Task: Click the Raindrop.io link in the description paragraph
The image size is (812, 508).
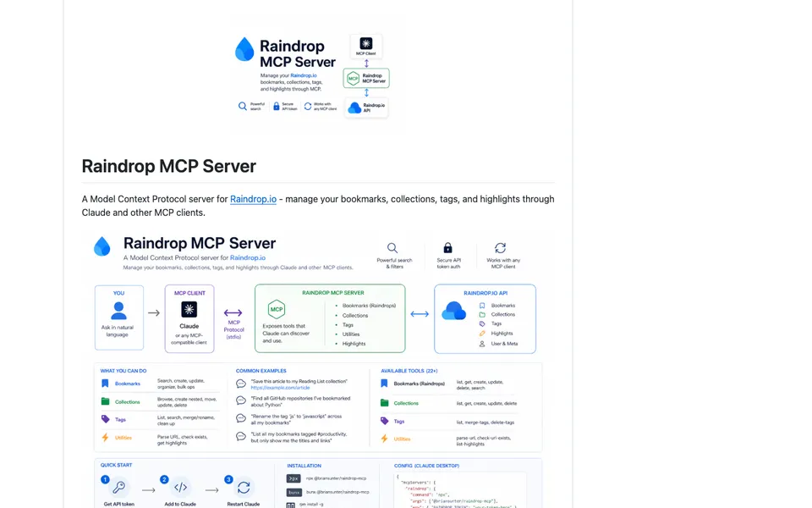Action: click(253, 199)
